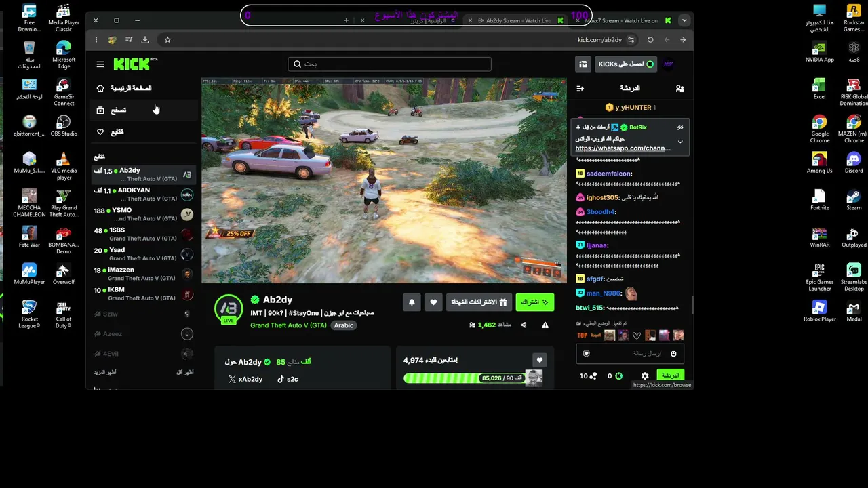Click the heart emote in quick emotes
The width and height of the screenshot is (868, 488).
(636, 335)
